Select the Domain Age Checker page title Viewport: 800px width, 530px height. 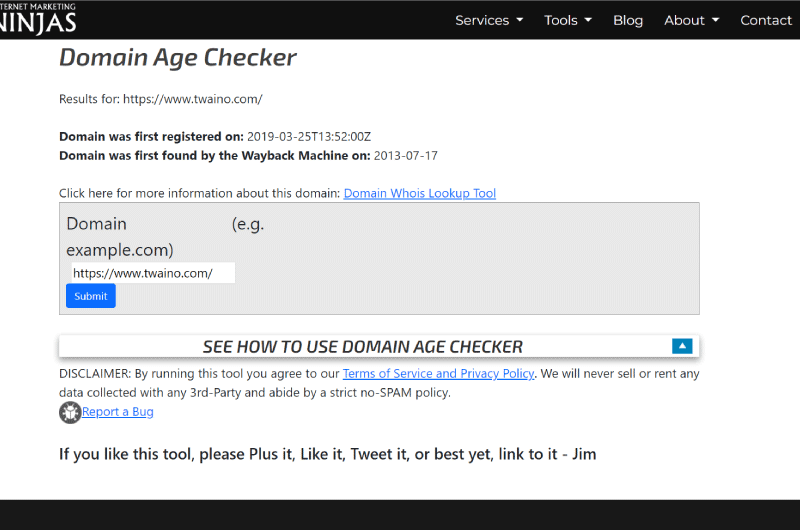[178, 58]
